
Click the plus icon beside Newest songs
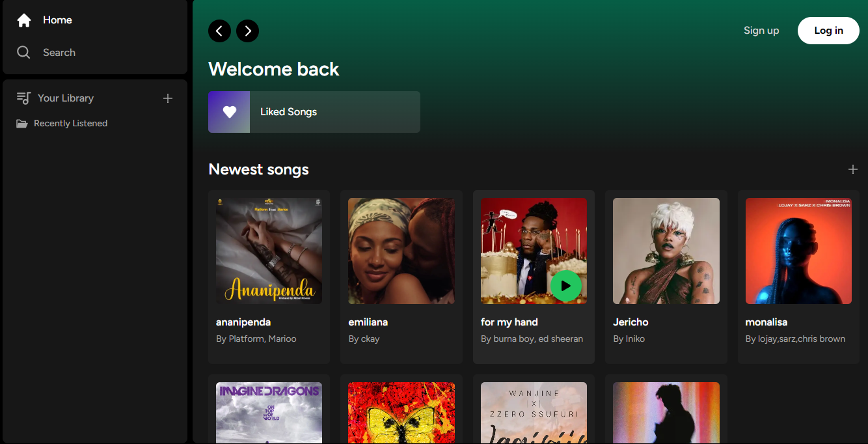click(852, 169)
